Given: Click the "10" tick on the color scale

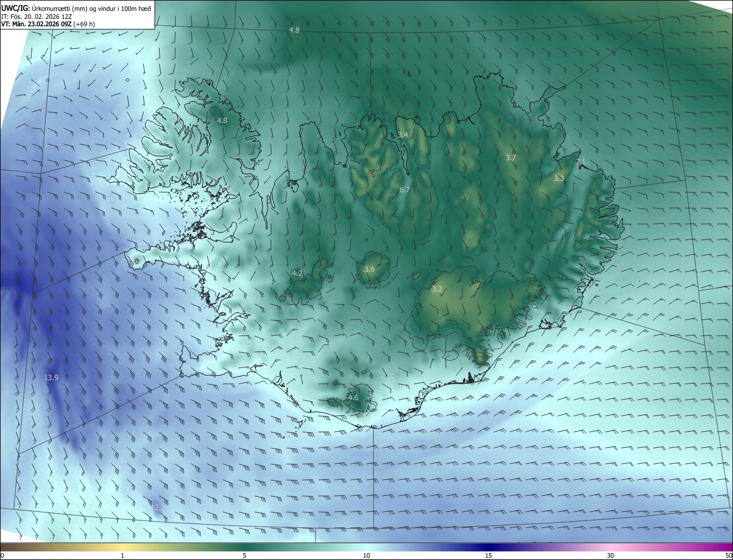Looking at the screenshot, I should [366, 556].
